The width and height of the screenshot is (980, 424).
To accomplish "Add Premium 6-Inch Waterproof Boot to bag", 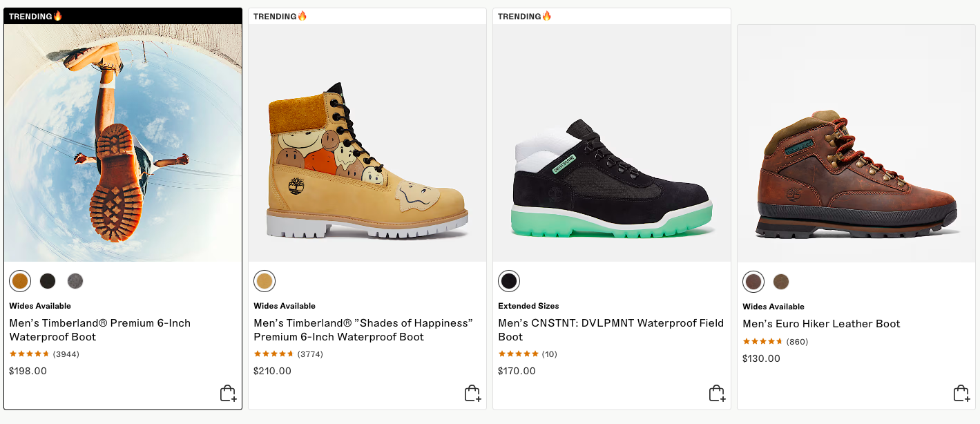I will click(x=228, y=394).
